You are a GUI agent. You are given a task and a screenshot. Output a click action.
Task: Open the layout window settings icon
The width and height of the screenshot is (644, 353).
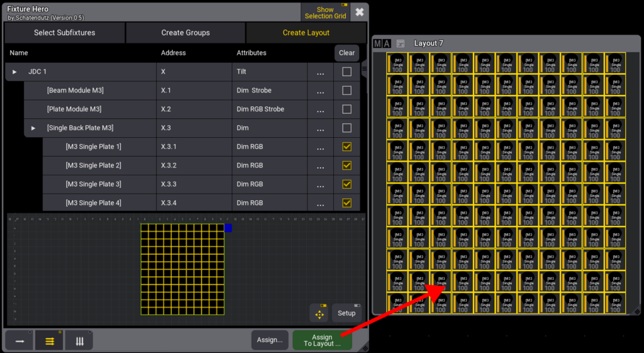tap(400, 43)
